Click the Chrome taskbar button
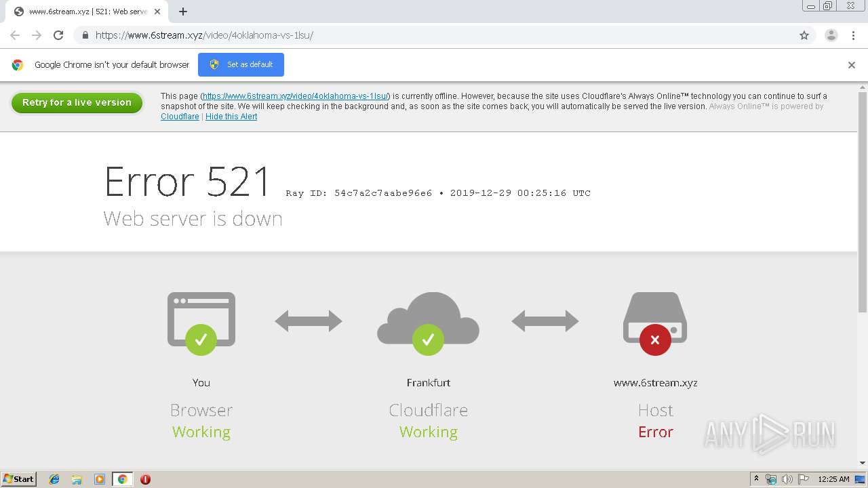Viewport: 868px width, 488px height. point(122,479)
